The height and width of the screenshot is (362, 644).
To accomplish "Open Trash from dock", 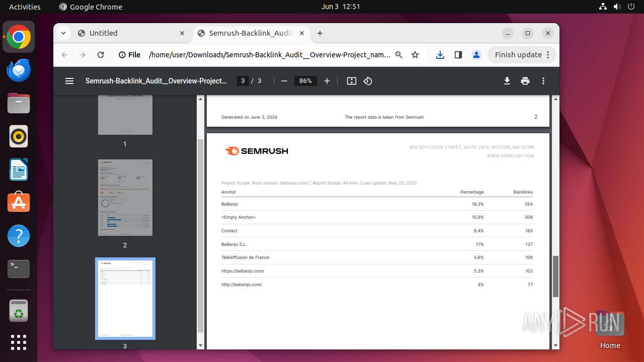I will [19, 311].
